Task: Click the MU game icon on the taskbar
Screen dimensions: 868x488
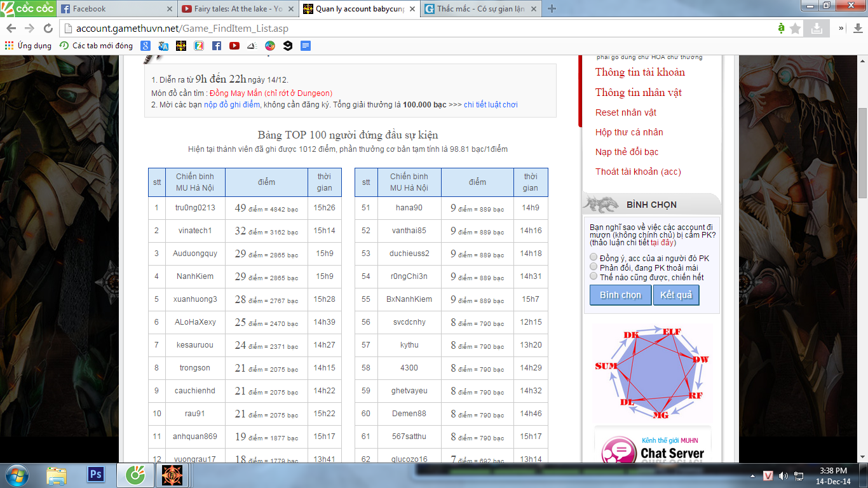Action: point(172,475)
